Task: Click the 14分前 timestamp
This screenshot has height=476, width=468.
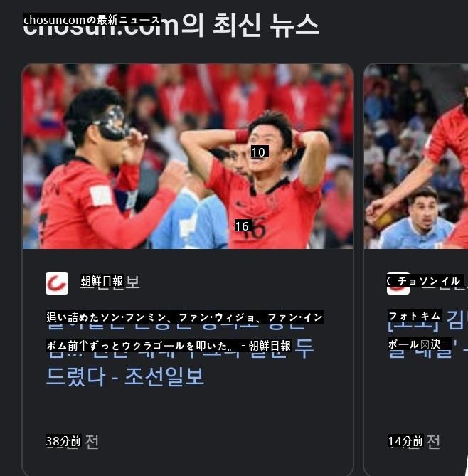Action: 405,441
